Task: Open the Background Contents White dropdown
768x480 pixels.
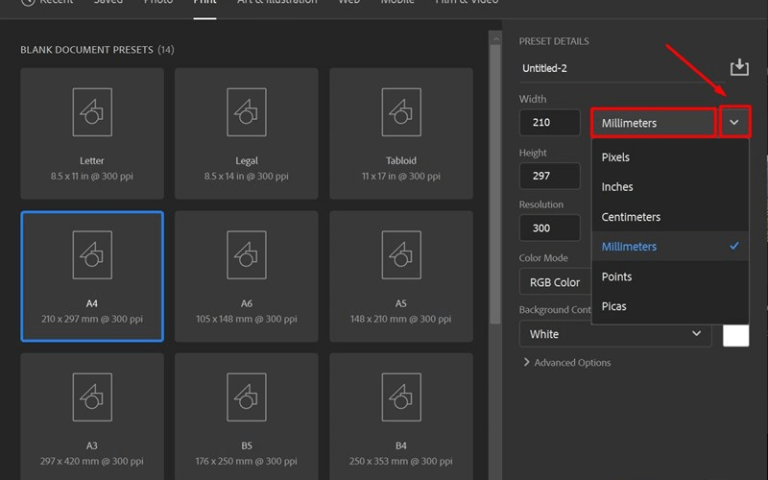Action: coord(615,334)
